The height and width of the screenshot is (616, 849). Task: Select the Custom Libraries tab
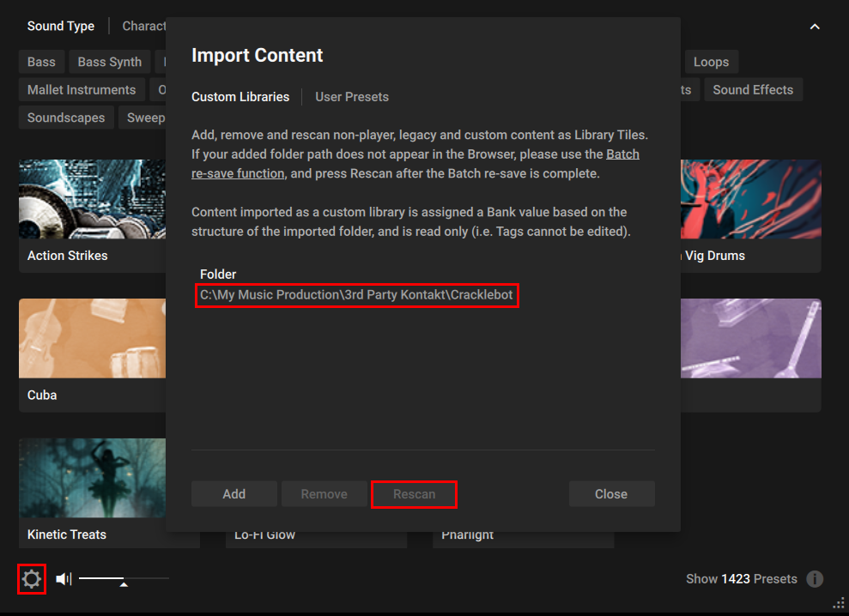pos(240,97)
